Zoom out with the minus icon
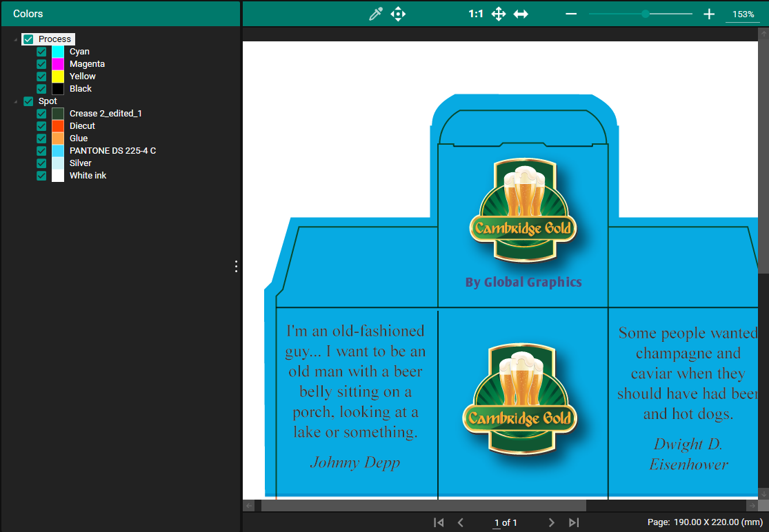This screenshot has height=532, width=769. [x=571, y=14]
